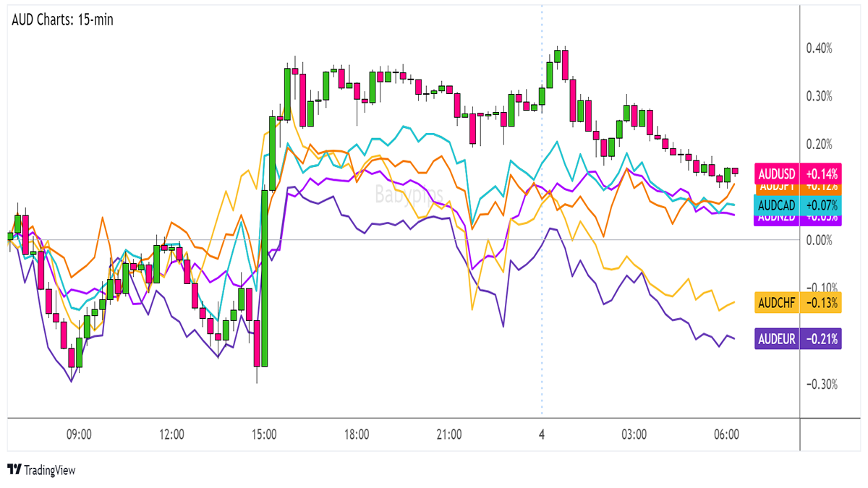
Task: Select the 21:00 time axis label
Action: point(449,435)
